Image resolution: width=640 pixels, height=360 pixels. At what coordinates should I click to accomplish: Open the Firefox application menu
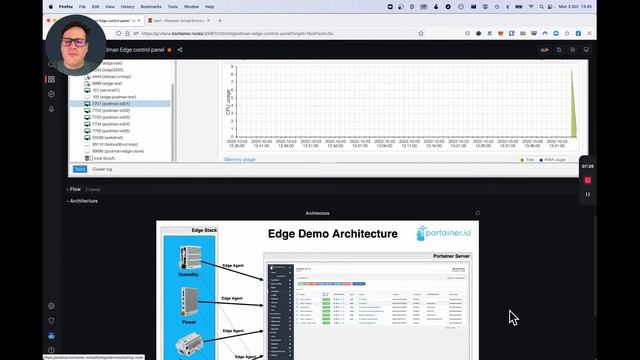pyautogui.click(x=66, y=7)
